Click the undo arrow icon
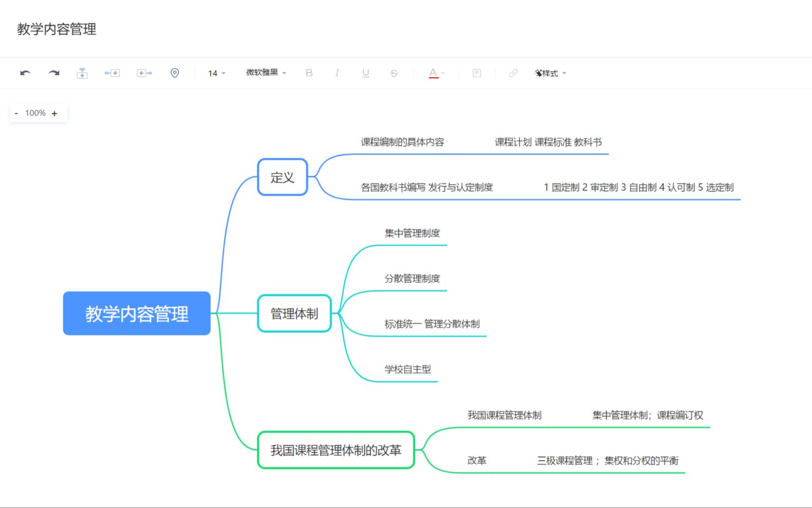The image size is (812, 508). coord(25,73)
